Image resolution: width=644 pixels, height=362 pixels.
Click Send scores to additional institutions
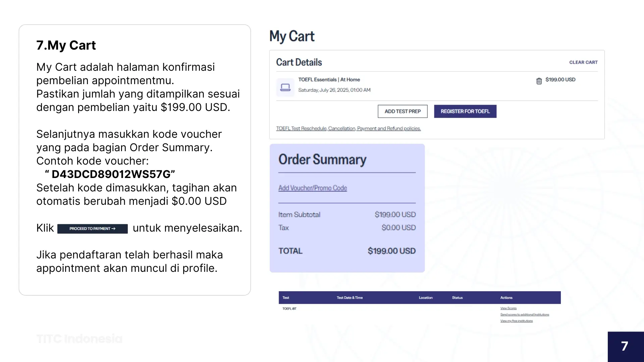click(x=525, y=315)
